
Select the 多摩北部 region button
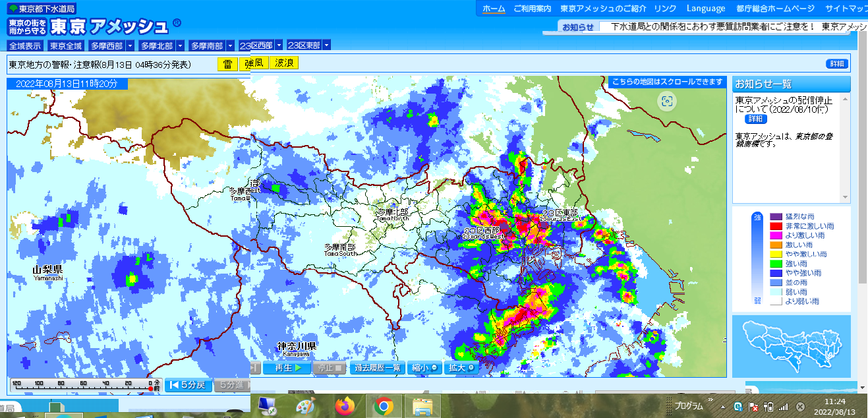(157, 45)
